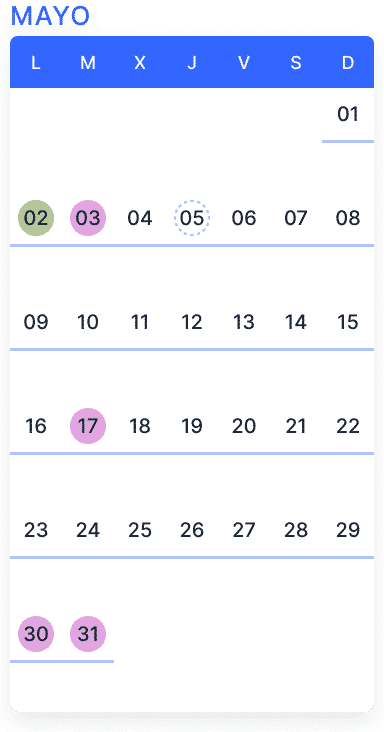Open pink-marked day 30
The image size is (384, 732).
36,634
